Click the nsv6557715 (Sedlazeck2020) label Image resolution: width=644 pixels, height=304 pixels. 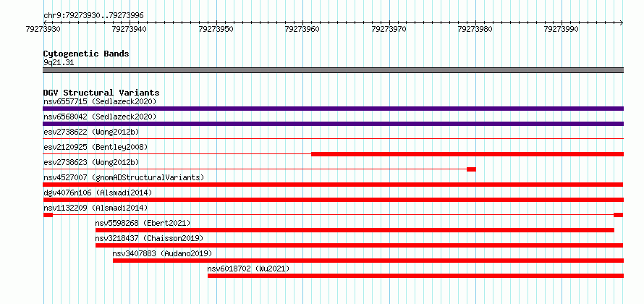tap(100, 101)
